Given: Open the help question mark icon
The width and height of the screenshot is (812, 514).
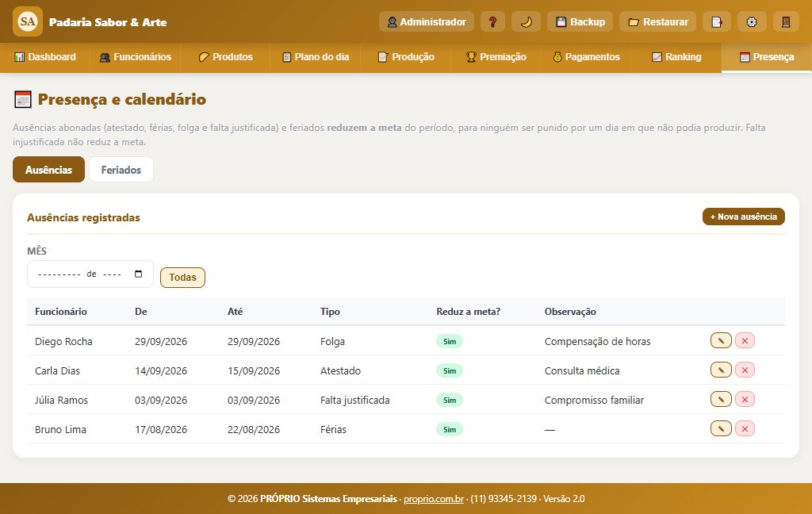Looking at the screenshot, I should tap(492, 21).
